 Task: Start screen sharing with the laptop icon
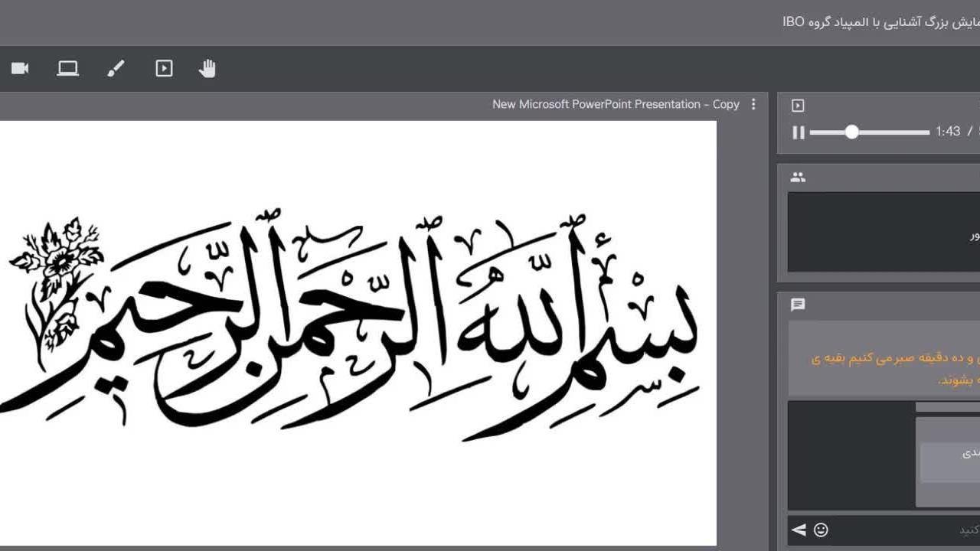point(68,69)
